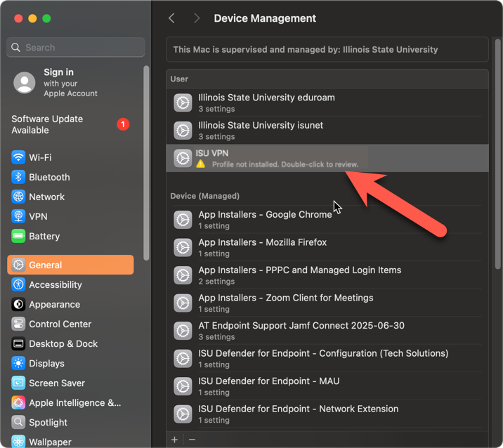503x448 pixels.
Task: Click Sign in with your Apple Account
Action: (60, 82)
